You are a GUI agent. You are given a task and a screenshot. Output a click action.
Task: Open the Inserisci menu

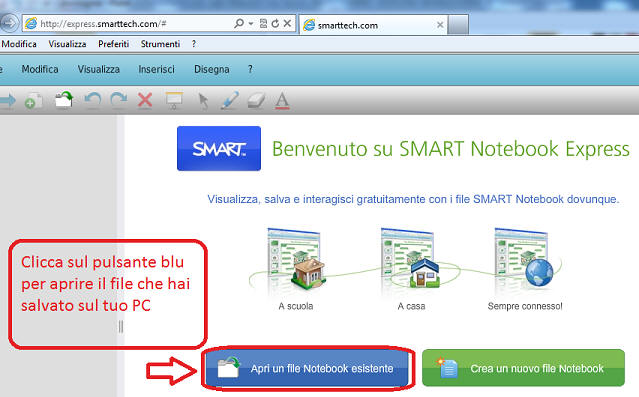point(156,69)
